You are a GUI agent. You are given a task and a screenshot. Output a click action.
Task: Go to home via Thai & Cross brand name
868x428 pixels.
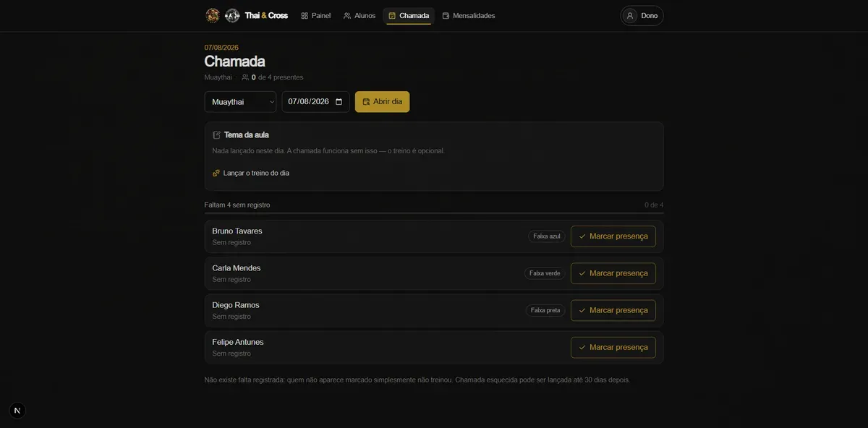coord(266,15)
